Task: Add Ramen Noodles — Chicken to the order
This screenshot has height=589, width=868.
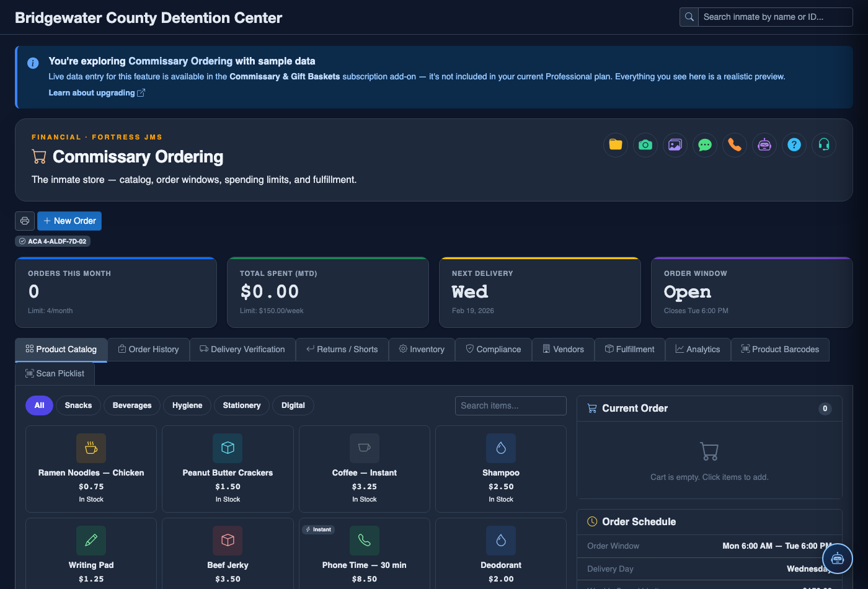Action: 91,469
